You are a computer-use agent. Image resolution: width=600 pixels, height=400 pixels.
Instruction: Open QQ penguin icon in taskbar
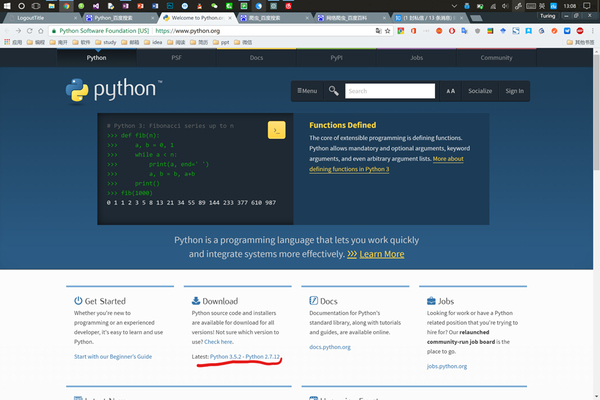(199, 6)
